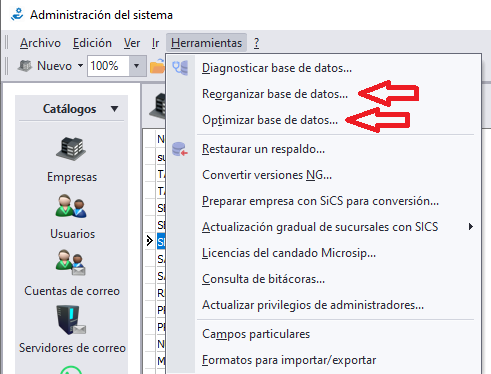Open the Servidores de correo icon
The width and height of the screenshot is (491, 374).
(71, 320)
